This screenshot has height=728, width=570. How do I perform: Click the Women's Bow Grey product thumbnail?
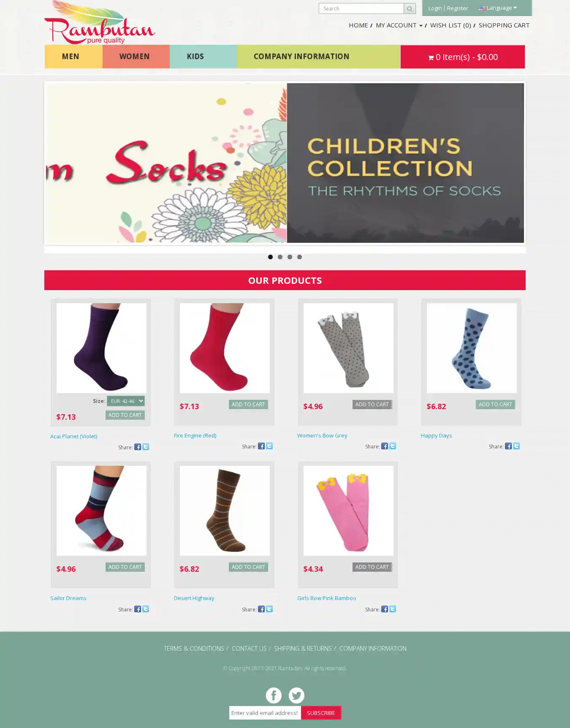pyautogui.click(x=348, y=348)
